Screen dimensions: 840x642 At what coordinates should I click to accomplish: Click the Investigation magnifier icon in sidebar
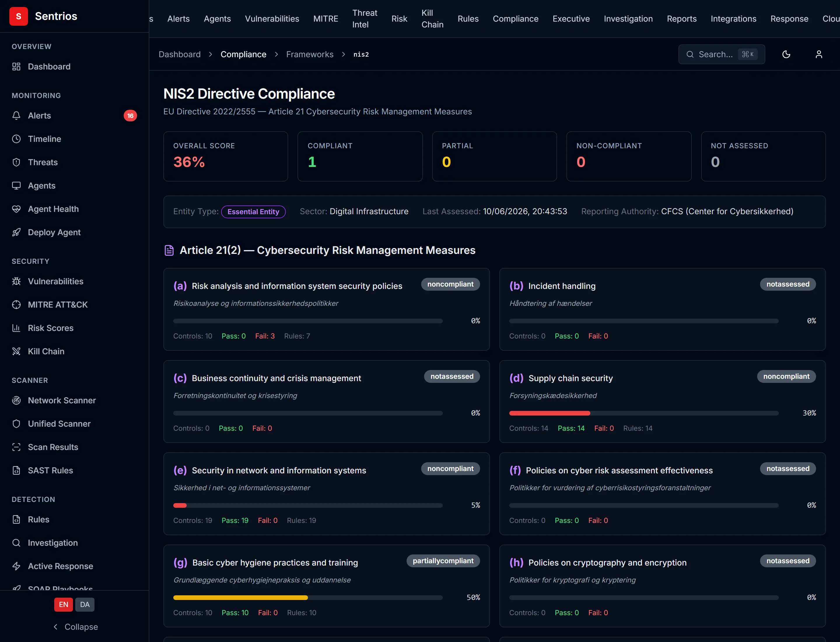coord(16,543)
